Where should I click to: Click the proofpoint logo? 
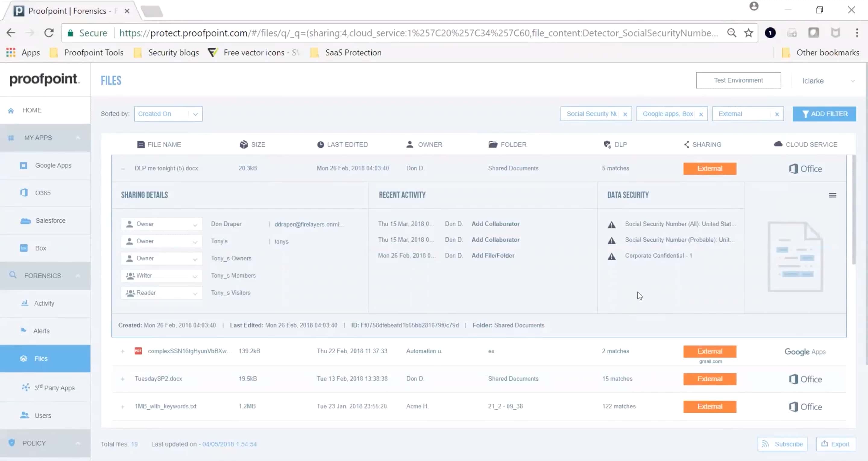tap(45, 79)
